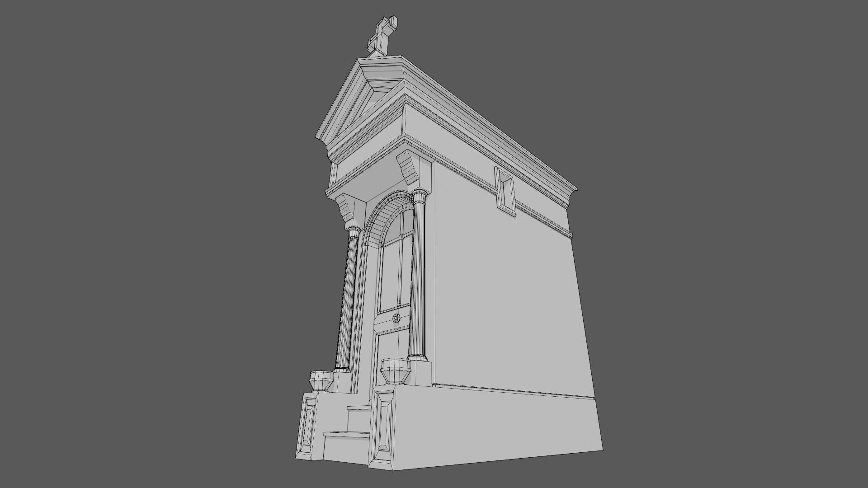This screenshot has height=488, width=868.
Task: Select the right fluted column
Action: pos(418,276)
